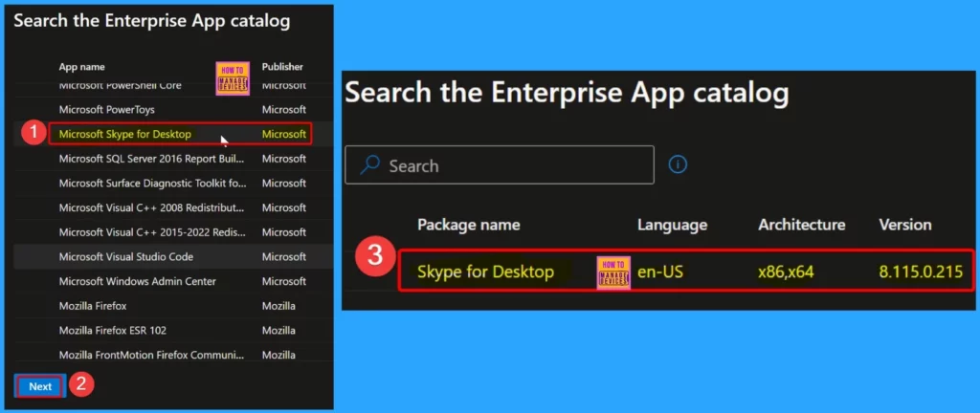Select Microsoft Visual C++ 2015-2022 Redistributable
The height and width of the screenshot is (413, 980).
(152, 232)
